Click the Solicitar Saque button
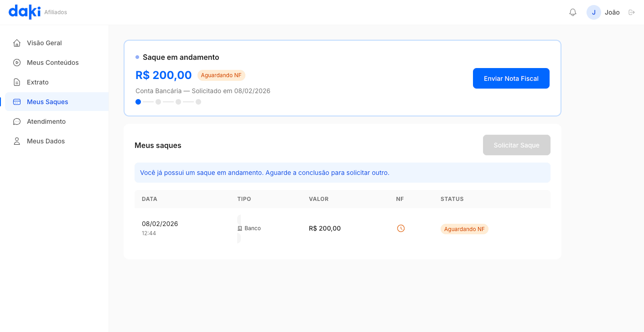644x332 pixels. point(517,145)
